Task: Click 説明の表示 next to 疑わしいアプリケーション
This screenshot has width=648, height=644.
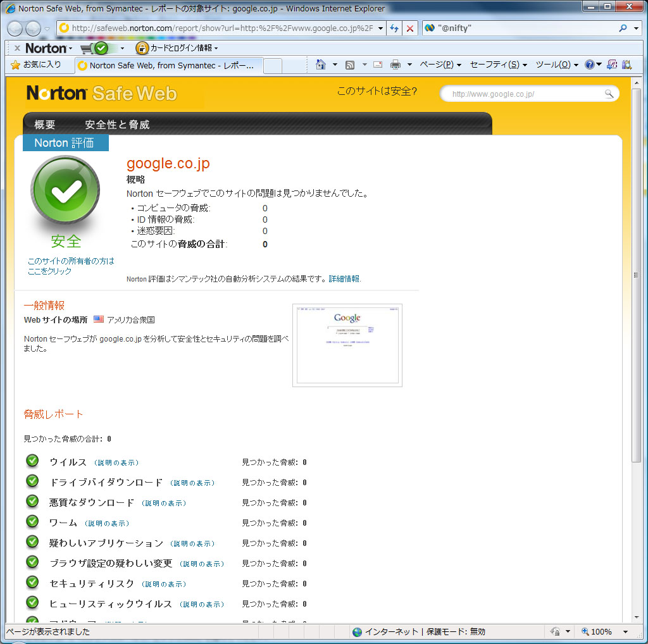Action: point(192,543)
